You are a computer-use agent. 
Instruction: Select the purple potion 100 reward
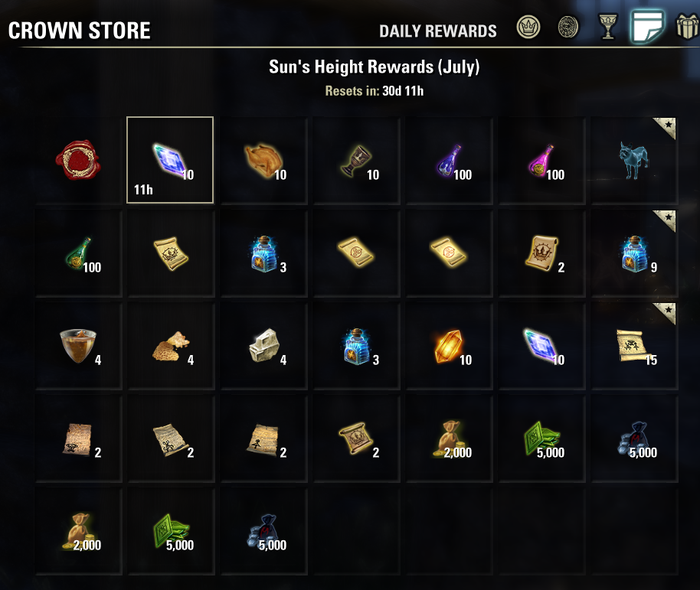coord(449,160)
